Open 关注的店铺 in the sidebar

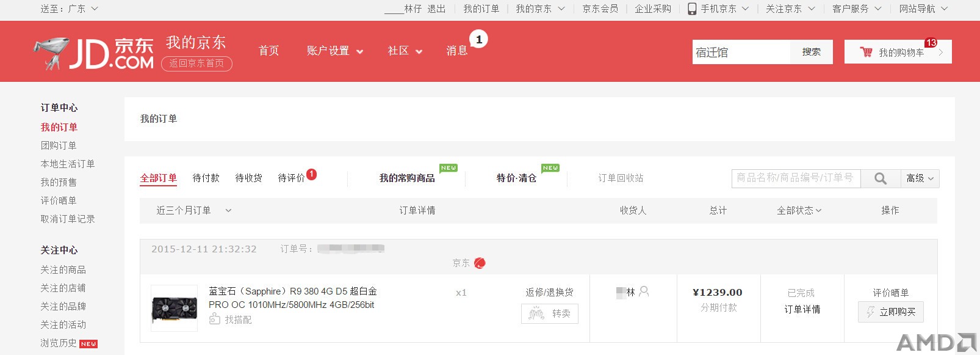(63, 288)
